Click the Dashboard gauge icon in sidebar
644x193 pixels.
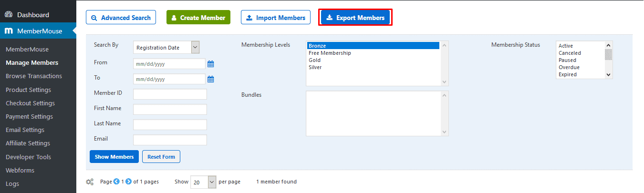9,15
